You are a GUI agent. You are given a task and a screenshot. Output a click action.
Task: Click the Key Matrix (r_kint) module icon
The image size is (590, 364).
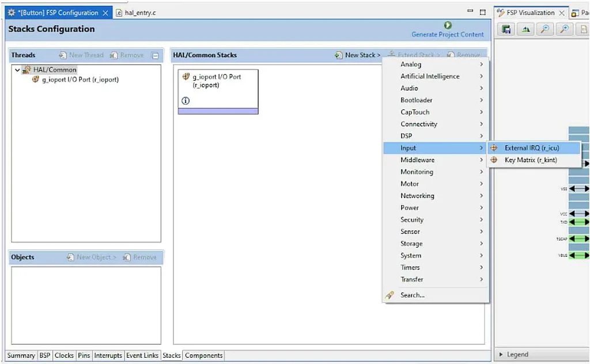(494, 160)
